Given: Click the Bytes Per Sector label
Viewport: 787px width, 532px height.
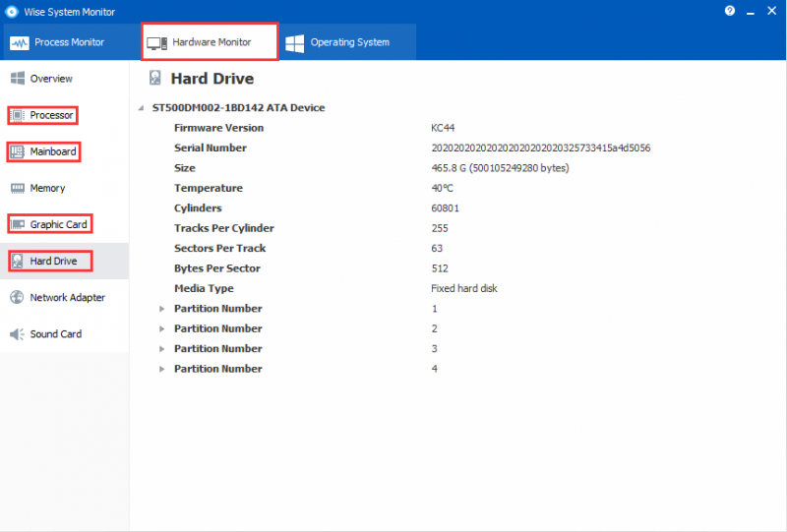Looking at the screenshot, I should (217, 268).
